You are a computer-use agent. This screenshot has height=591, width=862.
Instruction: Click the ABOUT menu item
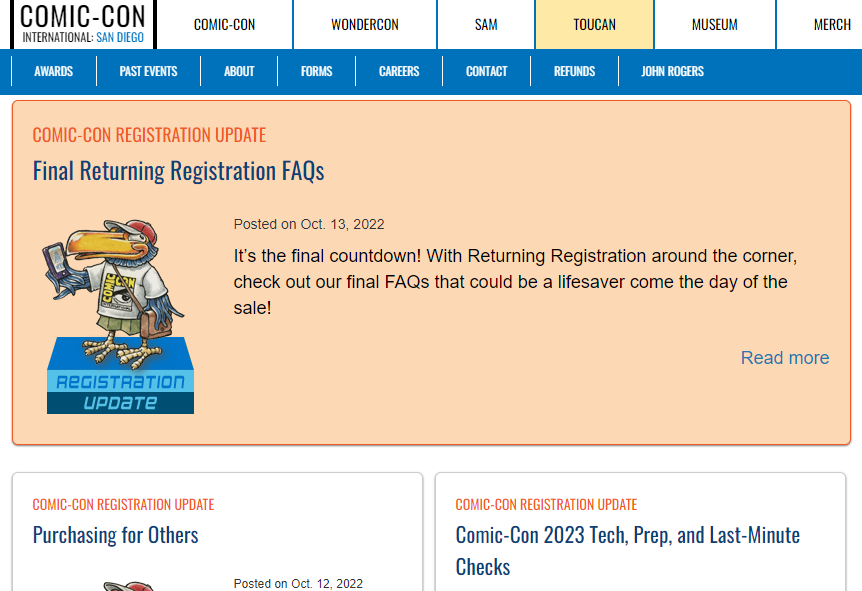[239, 71]
